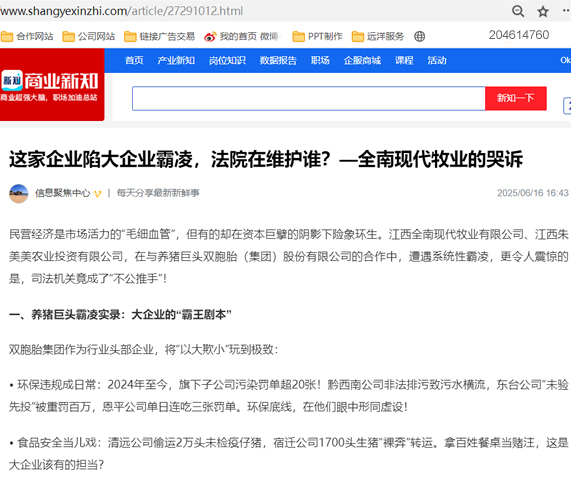Bookmark this page with the star icon

tap(543, 12)
